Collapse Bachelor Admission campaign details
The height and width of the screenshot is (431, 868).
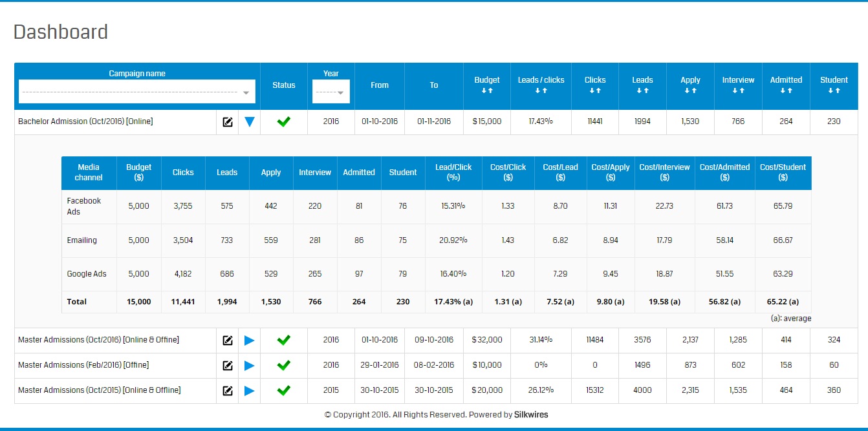point(250,121)
